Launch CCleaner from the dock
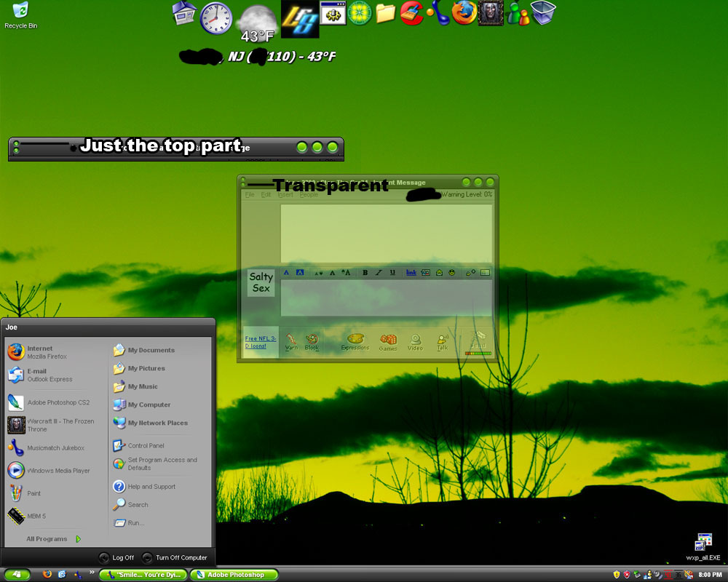The height and width of the screenshot is (582, 728). tap(411, 13)
